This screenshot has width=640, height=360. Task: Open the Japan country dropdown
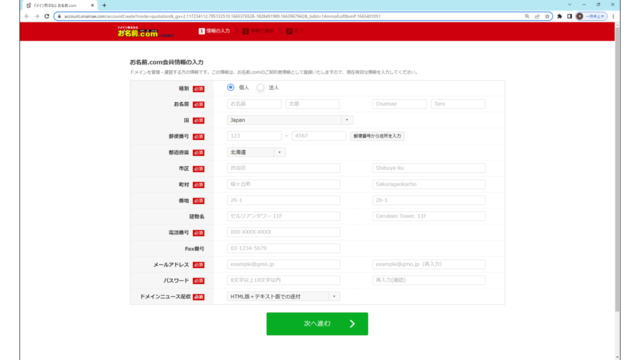coord(290,120)
